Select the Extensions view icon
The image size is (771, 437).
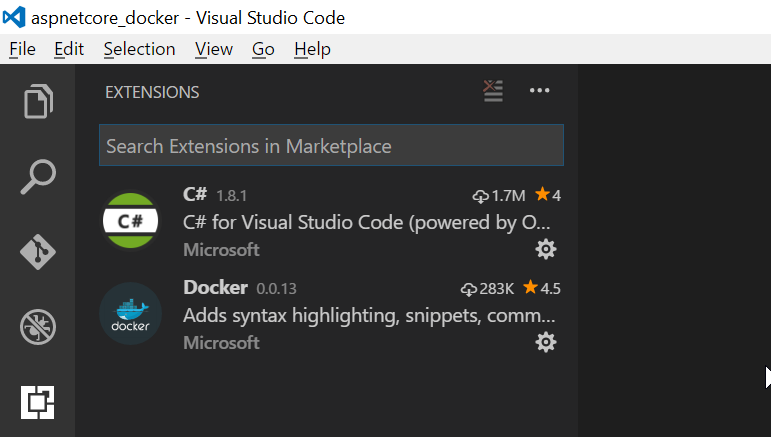tap(38, 403)
